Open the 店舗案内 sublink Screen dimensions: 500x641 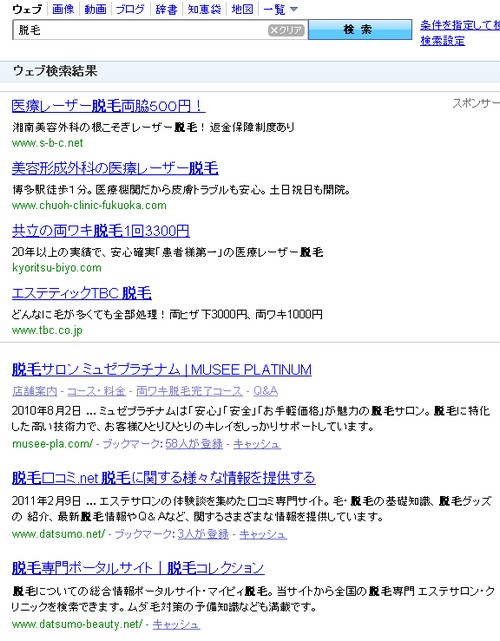[x=35, y=391]
